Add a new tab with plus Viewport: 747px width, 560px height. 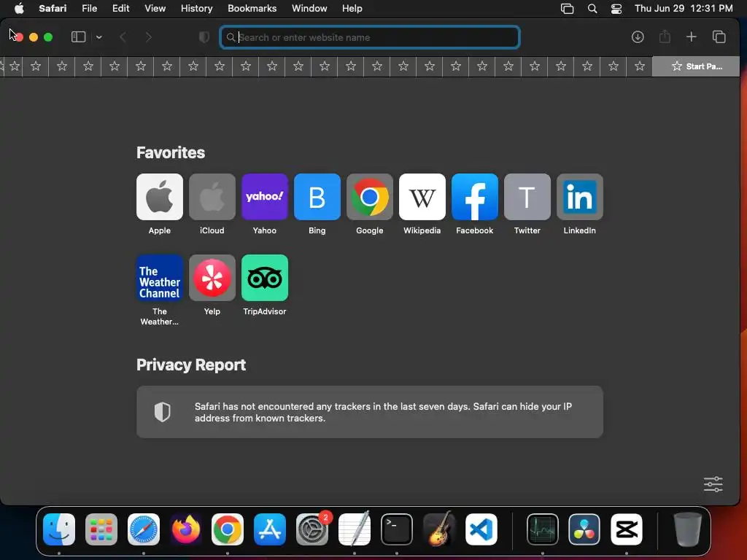tap(692, 36)
